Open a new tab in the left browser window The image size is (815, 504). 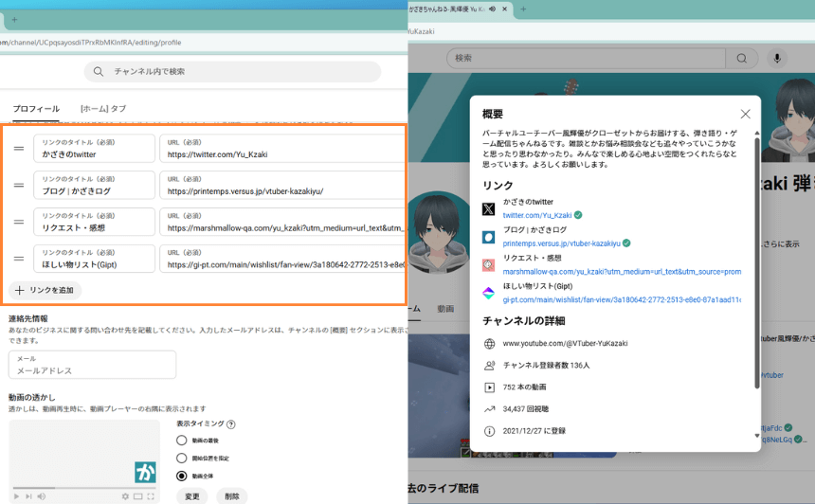click(14, 20)
